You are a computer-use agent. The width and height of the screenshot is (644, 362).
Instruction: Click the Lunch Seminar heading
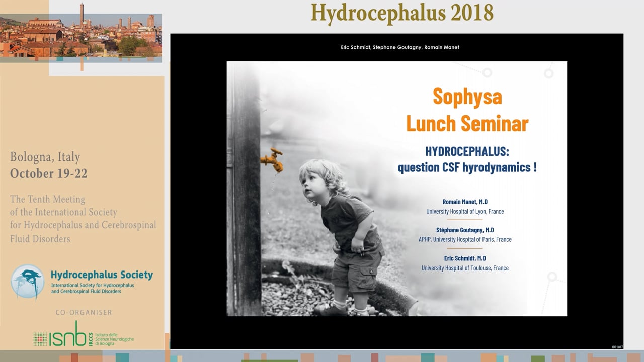coord(467,123)
